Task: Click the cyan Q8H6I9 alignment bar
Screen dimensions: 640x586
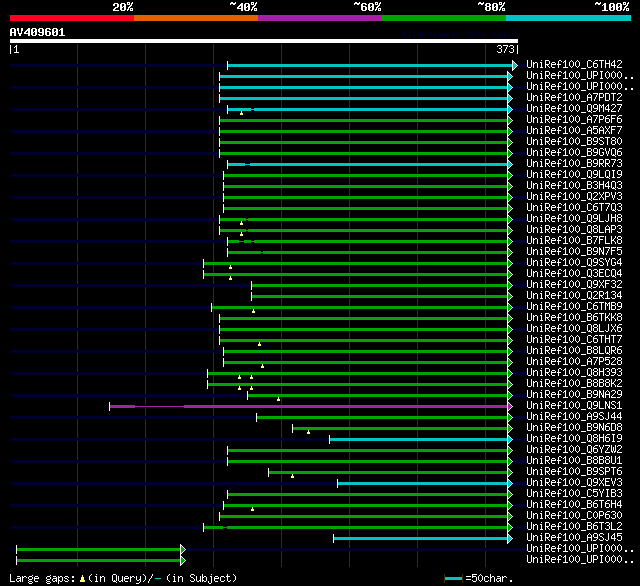Action: (x=419, y=440)
